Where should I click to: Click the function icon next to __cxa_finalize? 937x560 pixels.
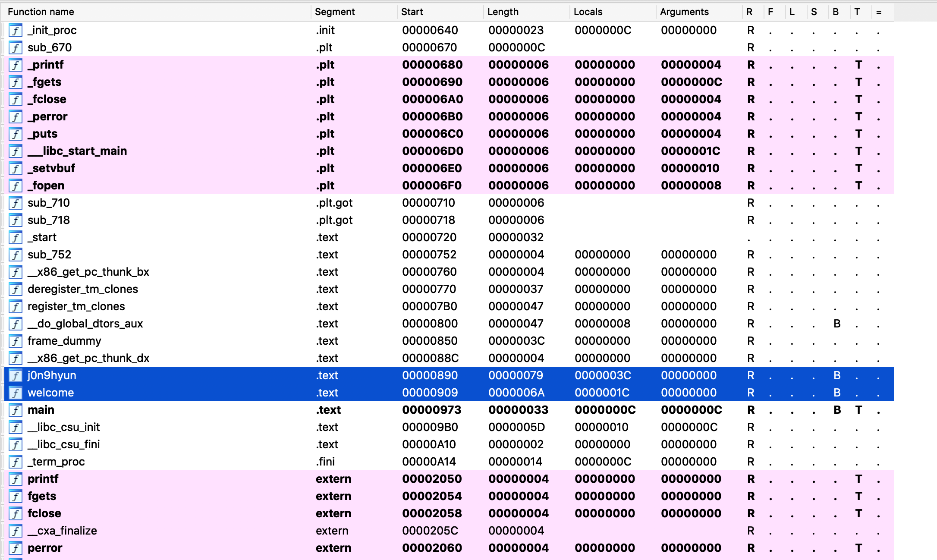tap(16, 531)
